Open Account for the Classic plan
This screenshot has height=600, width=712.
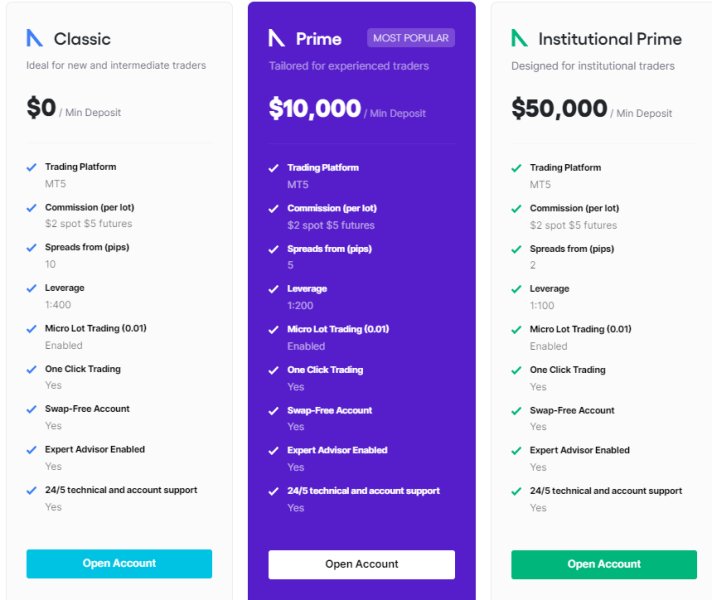[x=119, y=563]
